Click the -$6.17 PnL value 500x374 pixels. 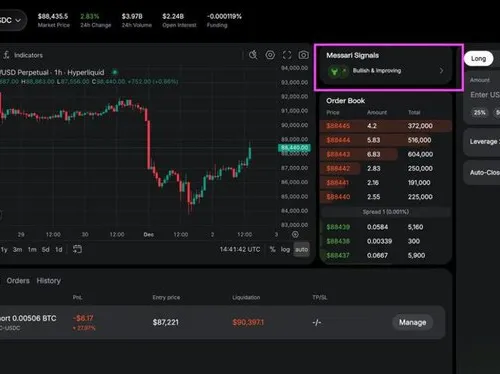point(83,318)
